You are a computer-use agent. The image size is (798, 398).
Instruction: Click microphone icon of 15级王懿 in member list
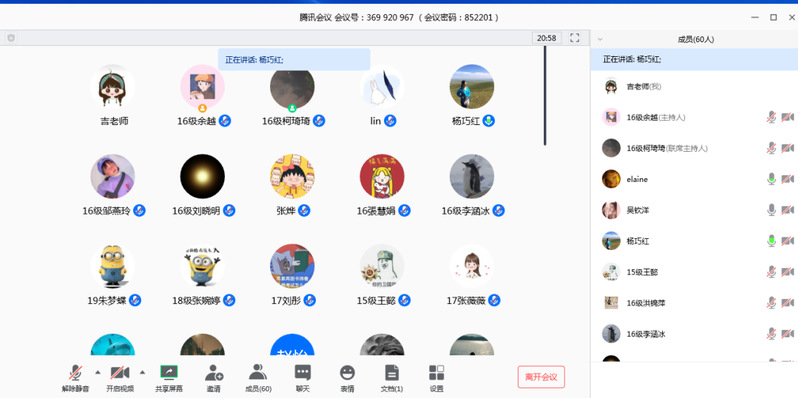coord(772,272)
